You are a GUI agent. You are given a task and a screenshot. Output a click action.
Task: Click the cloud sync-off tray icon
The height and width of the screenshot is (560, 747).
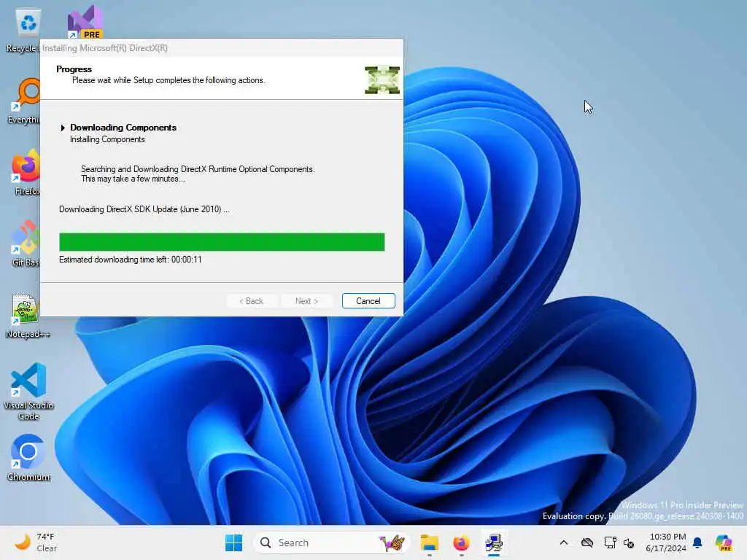pos(587,542)
